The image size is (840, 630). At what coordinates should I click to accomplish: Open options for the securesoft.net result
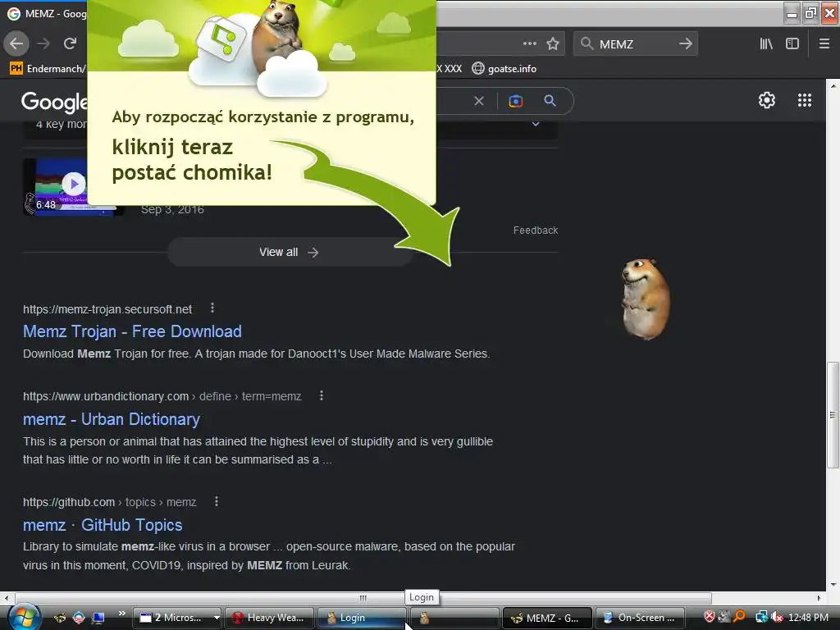212,308
